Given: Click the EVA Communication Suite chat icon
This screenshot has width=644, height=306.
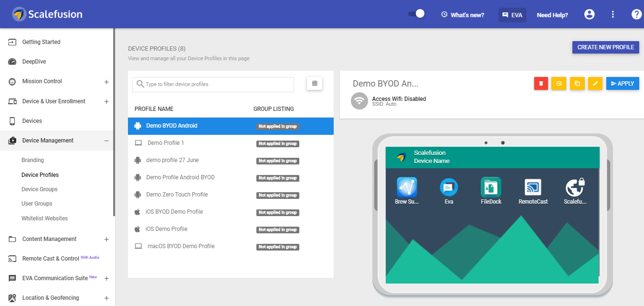Looking at the screenshot, I should [x=12, y=278].
